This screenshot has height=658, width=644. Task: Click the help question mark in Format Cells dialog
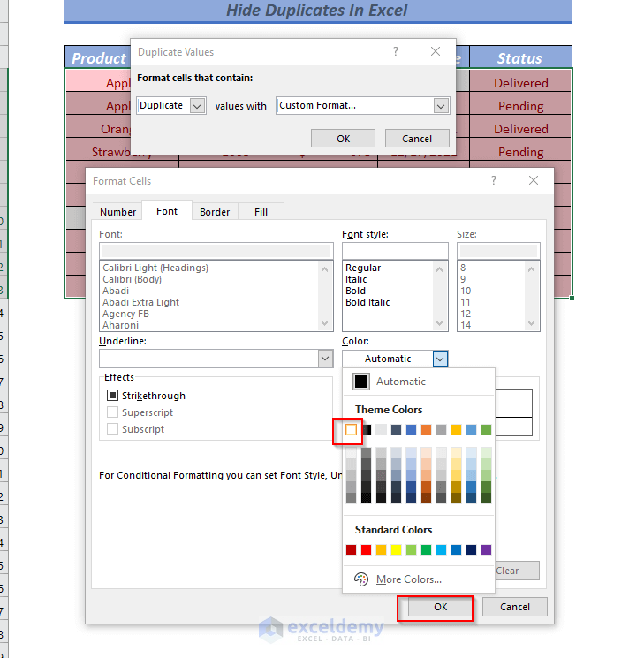click(x=494, y=180)
